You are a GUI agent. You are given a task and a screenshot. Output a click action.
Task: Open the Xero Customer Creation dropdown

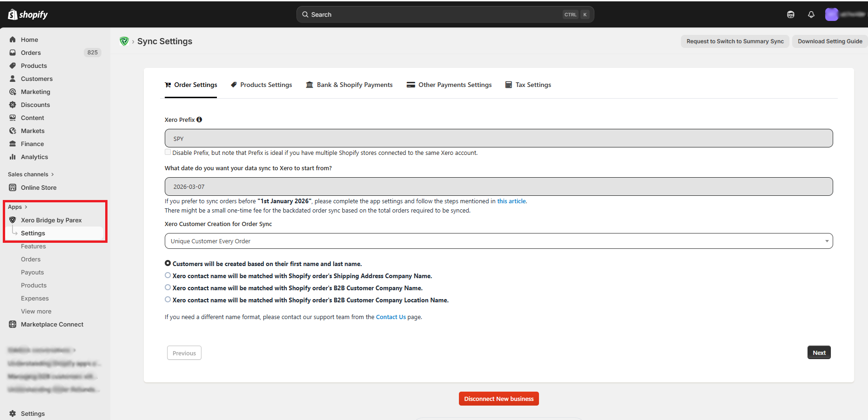click(x=498, y=241)
